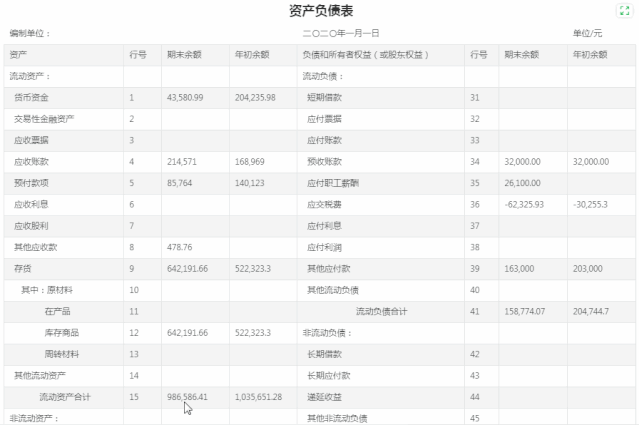639x425 pixels.
Task: Select the 其他应收款 row label
Action: 35,247
